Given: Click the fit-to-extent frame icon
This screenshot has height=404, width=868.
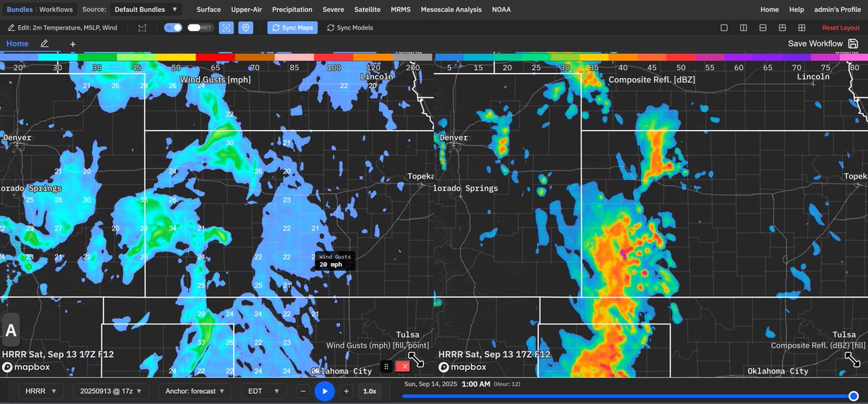Looking at the screenshot, I should (x=226, y=27).
